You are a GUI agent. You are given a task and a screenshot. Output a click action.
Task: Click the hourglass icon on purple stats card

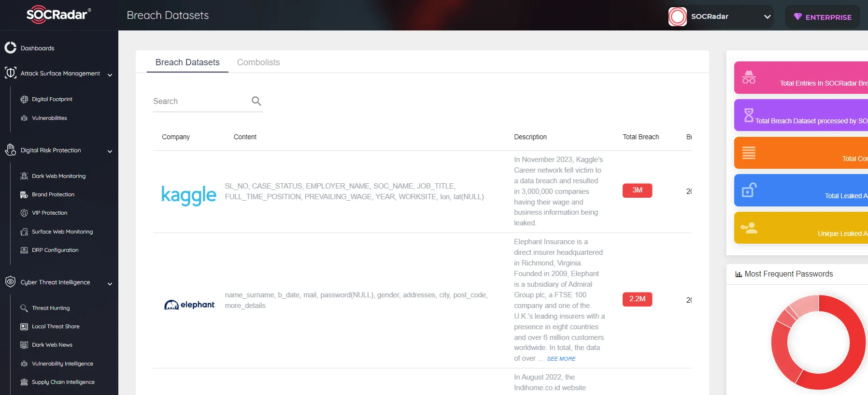click(x=749, y=115)
